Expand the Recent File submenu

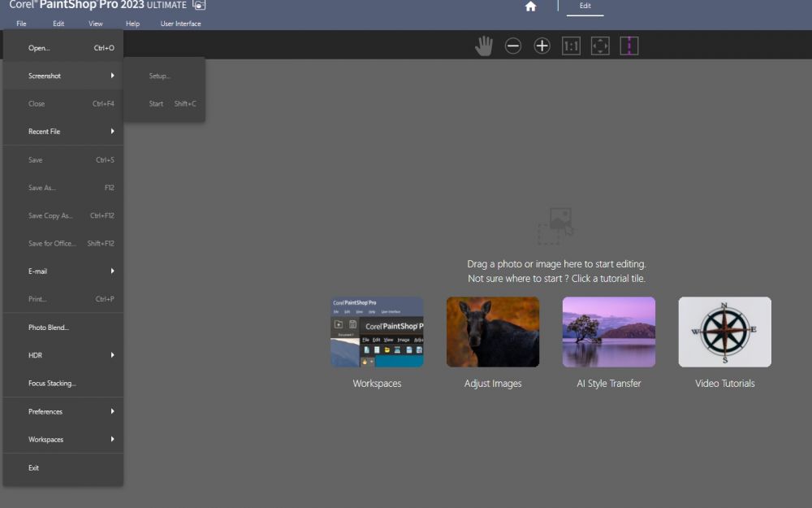click(63, 132)
